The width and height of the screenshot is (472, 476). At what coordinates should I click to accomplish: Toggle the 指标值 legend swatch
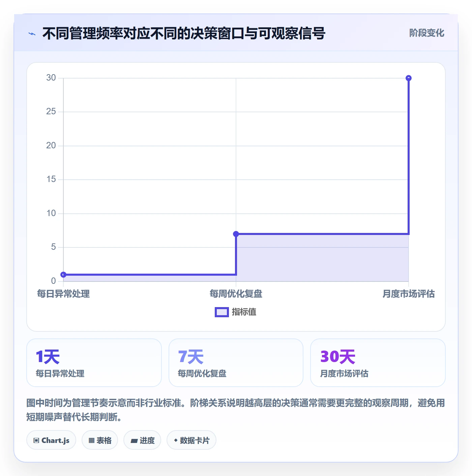pos(222,312)
